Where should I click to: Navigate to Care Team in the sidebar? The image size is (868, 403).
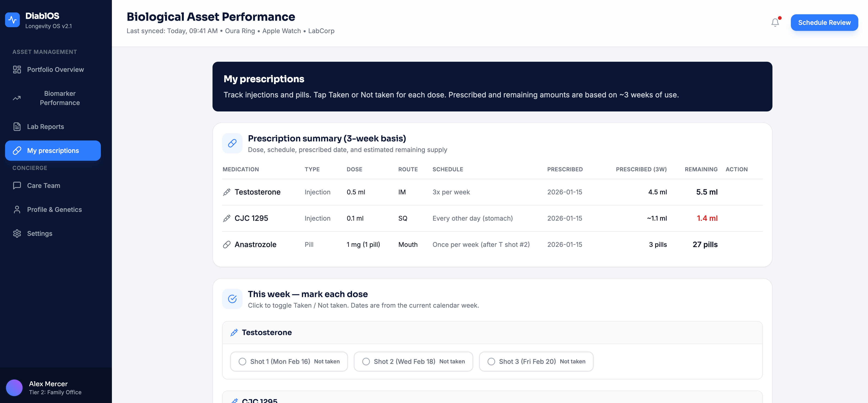[44, 185]
